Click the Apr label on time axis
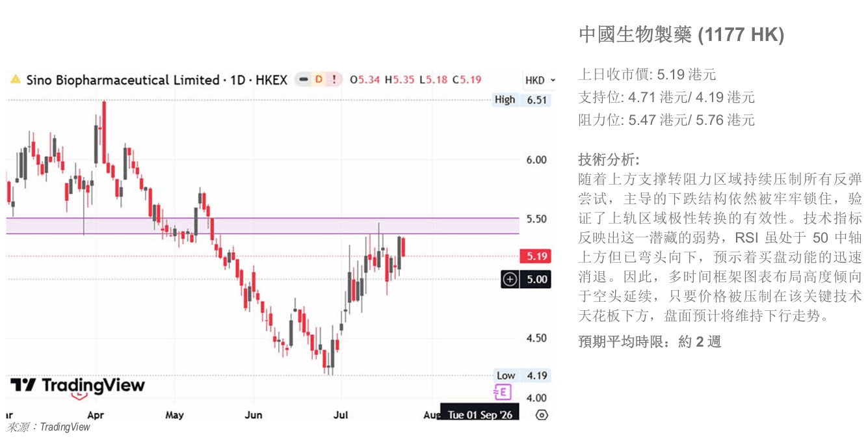This screenshot has height=439, width=868. pos(96,415)
